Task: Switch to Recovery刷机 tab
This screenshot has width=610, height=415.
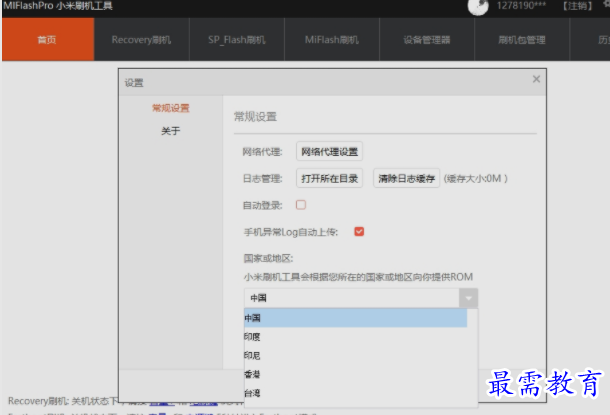Action: coord(142,39)
